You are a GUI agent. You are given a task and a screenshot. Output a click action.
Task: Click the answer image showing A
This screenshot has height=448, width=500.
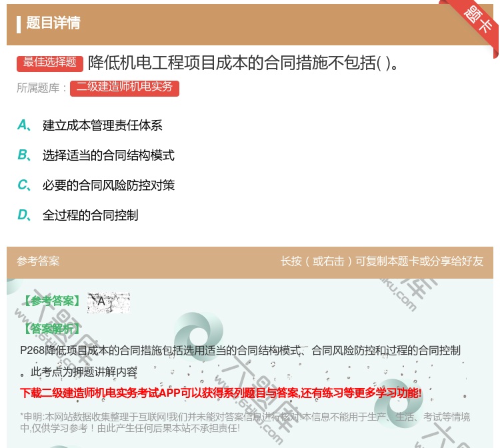pos(109,302)
